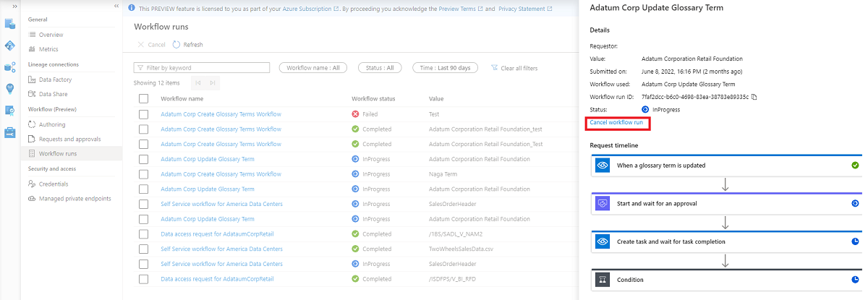The height and width of the screenshot is (300, 868).
Task: Click the Refresh icon in the toolbar
Action: pos(176,45)
